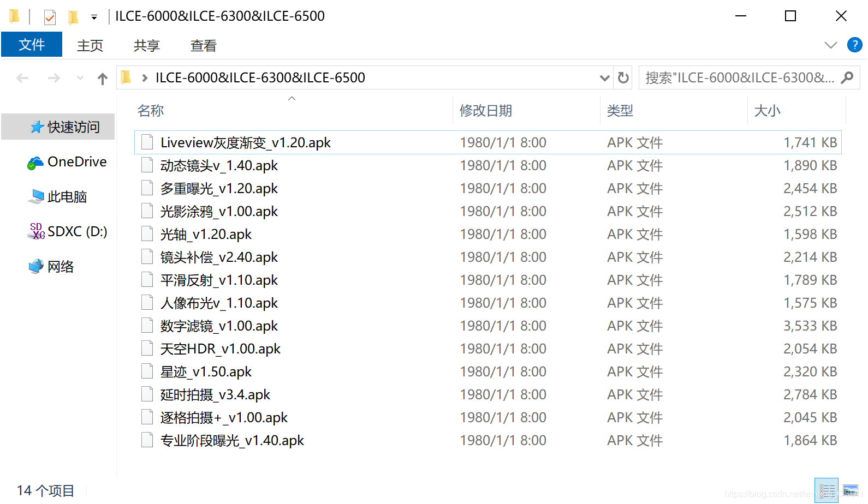Click the folder icon in the title bar
Screen dimensions: 868x504
coord(15,16)
